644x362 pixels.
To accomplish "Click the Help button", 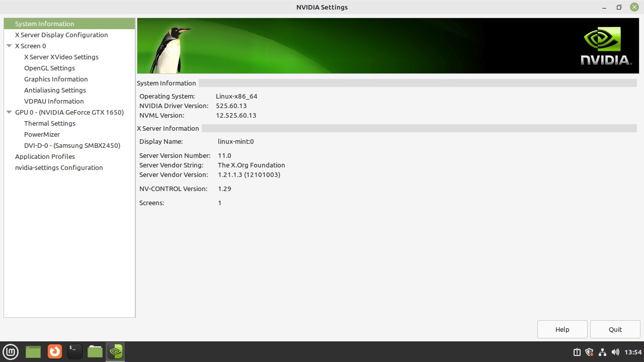I will click(562, 329).
